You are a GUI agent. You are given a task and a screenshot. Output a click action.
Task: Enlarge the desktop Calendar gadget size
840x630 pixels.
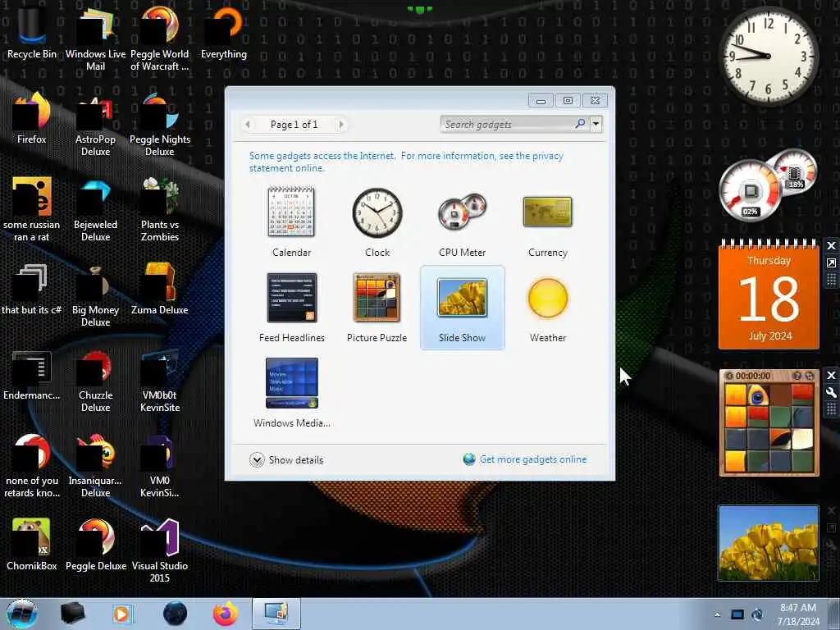pyautogui.click(x=831, y=262)
